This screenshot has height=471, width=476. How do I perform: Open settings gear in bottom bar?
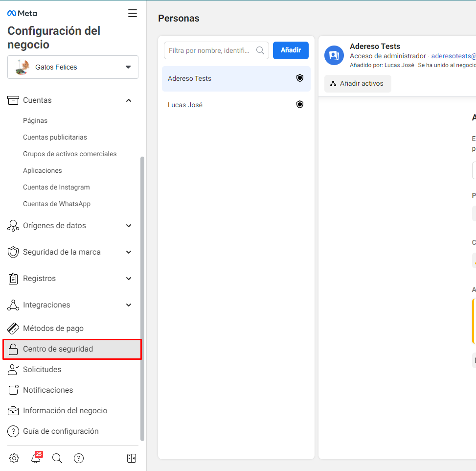coord(14,458)
